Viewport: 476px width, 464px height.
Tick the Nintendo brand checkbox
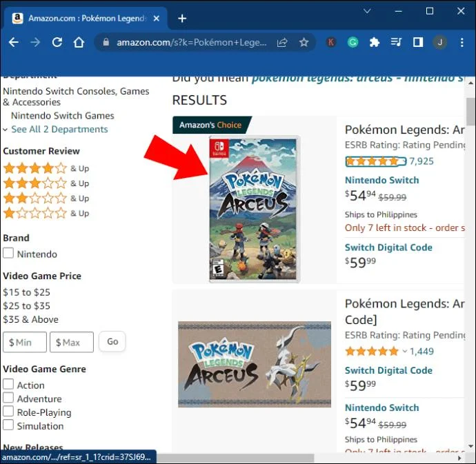[x=8, y=253]
